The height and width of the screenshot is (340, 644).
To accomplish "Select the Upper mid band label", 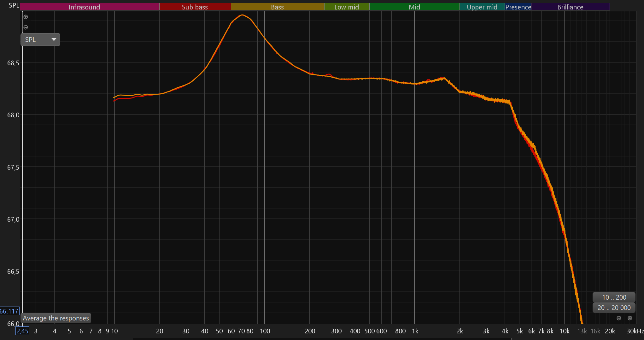I will point(482,7).
